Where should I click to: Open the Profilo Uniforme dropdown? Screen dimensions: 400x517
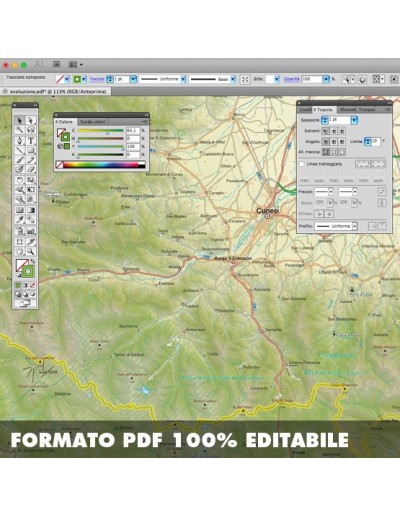[355, 226]
